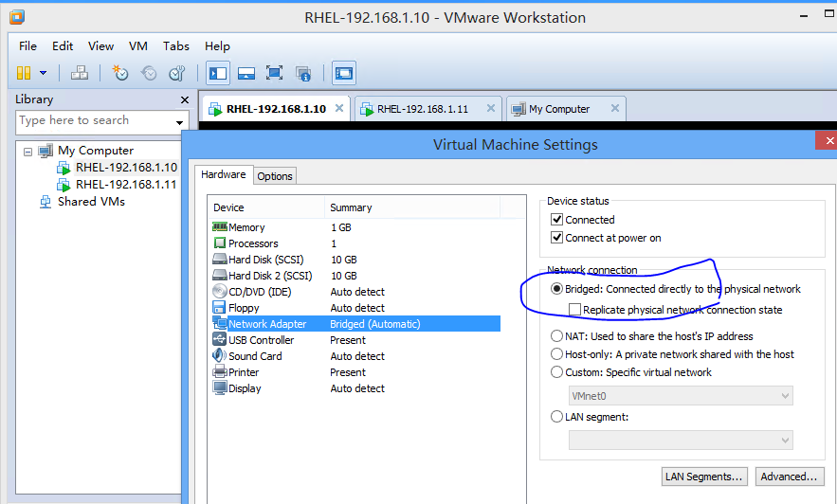Viewport: 837px width, 504px height.
Task: Open the VMnet0 virtual network dropdown
Action: tap(681, 396)
